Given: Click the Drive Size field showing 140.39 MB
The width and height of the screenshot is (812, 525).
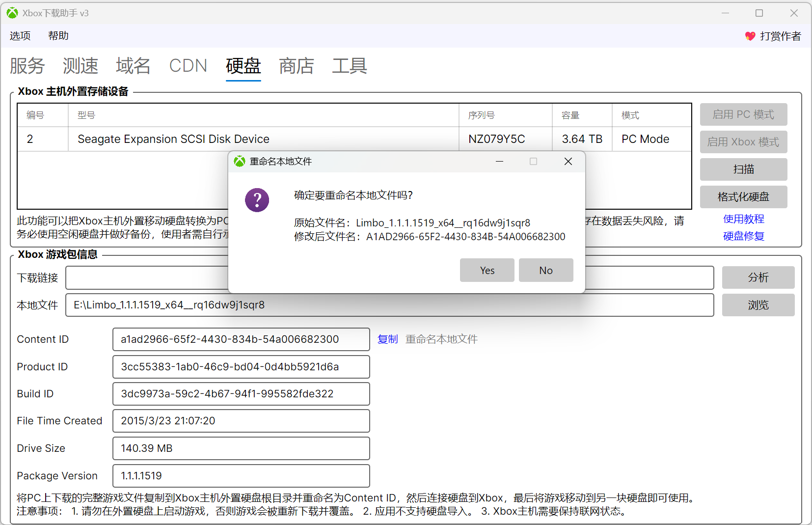Looking at the screenshot, I should 241,448.
